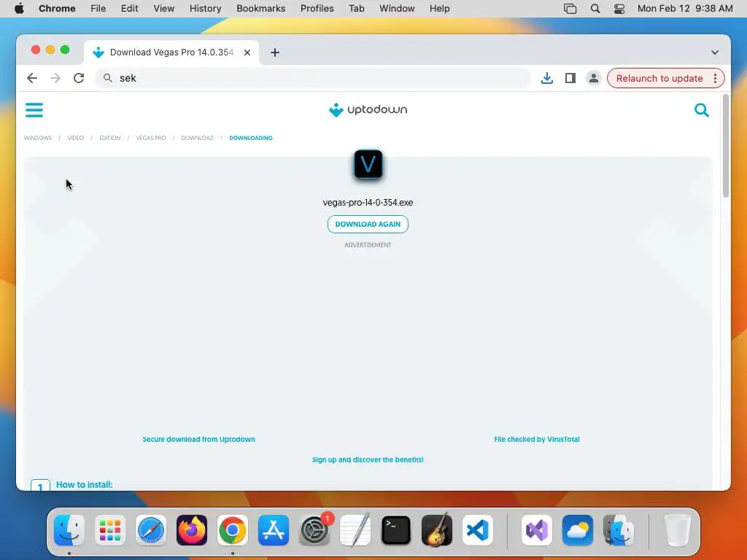Image resolution: width=747 pixels, height=560 pixels.
Task: Toggle the Chrome side panel icon
Action: click(570, 78)
